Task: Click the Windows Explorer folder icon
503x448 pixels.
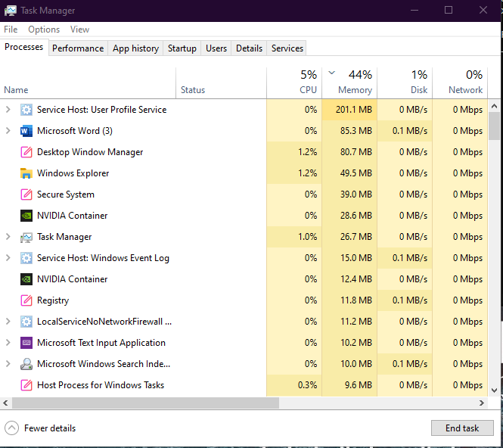Action: (26, 173)
